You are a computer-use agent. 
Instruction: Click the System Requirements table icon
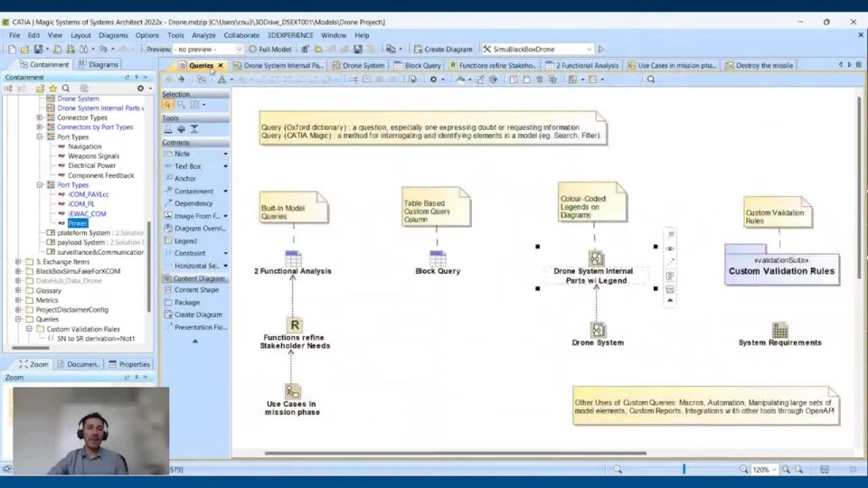780,330
